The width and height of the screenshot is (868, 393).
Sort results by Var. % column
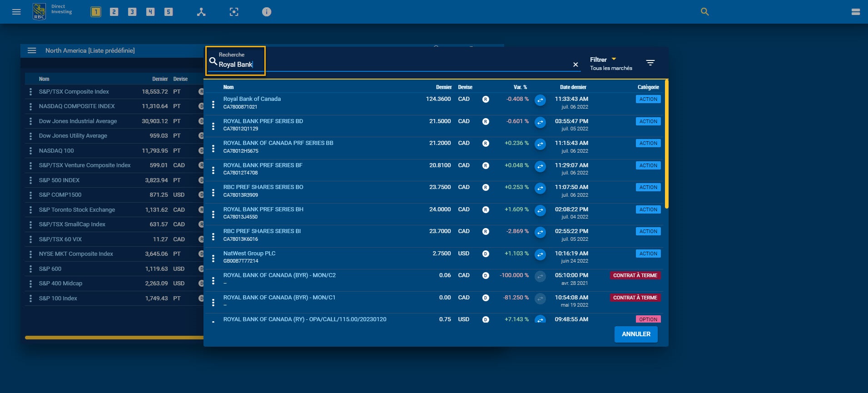[x=520, y=87]
